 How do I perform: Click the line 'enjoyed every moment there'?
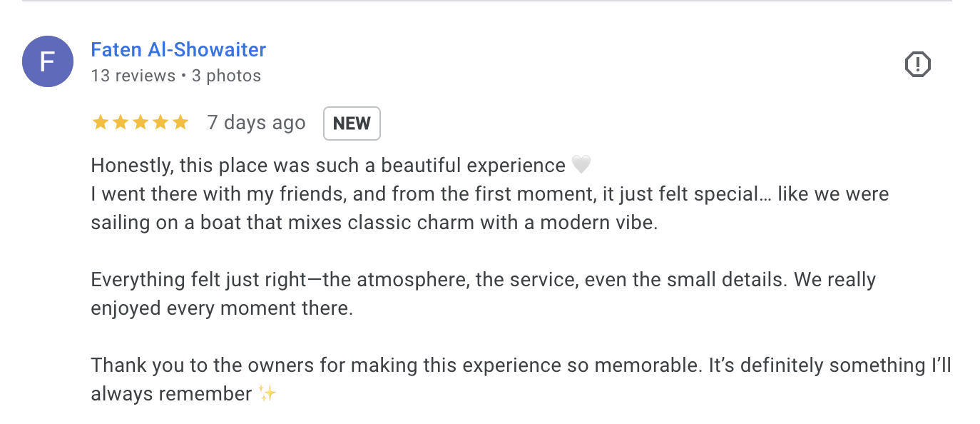pos(222,308)
